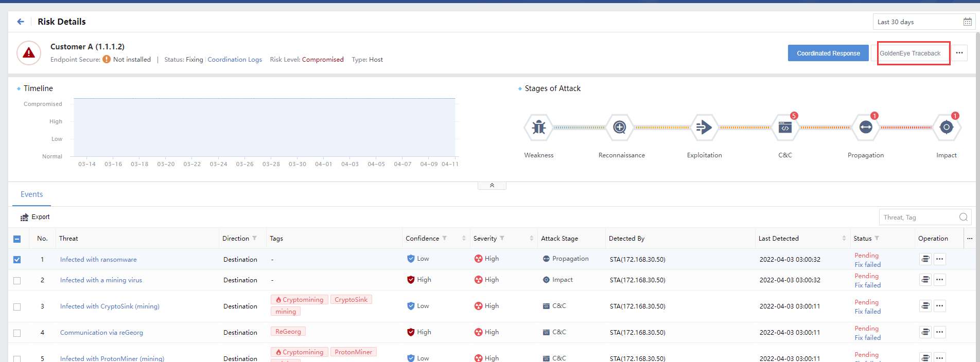The height and width of the screenshot is (362, 980).
Task: Open the calendar date picker icon
Action: pos(967,22)
